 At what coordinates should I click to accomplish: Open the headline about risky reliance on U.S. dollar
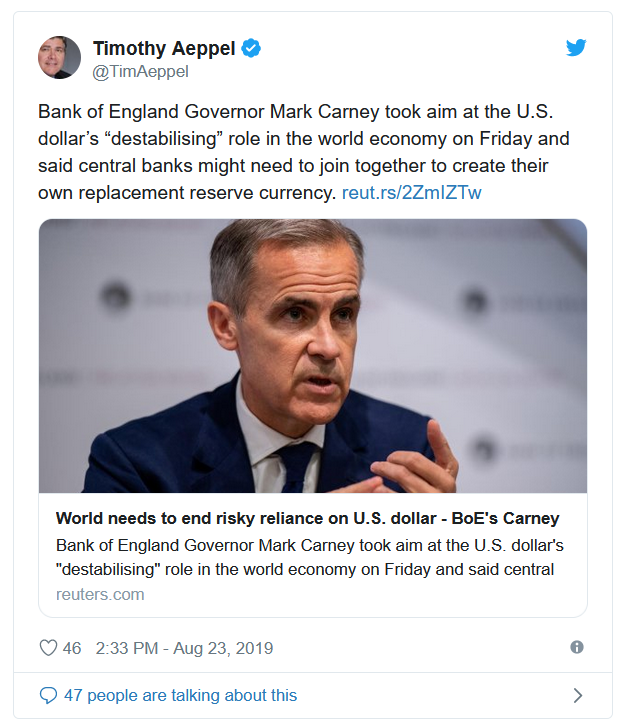pos(307,518)
